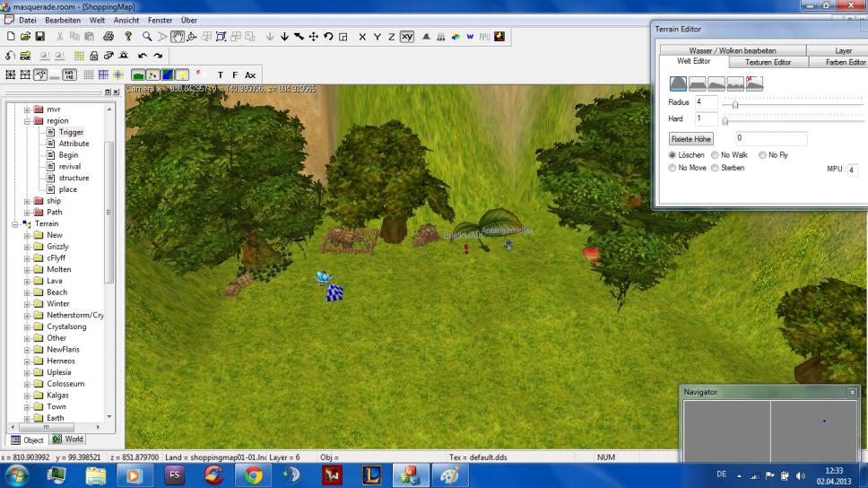Select the magnifier zoom tool
868x488 pixels.
[146, 37]
